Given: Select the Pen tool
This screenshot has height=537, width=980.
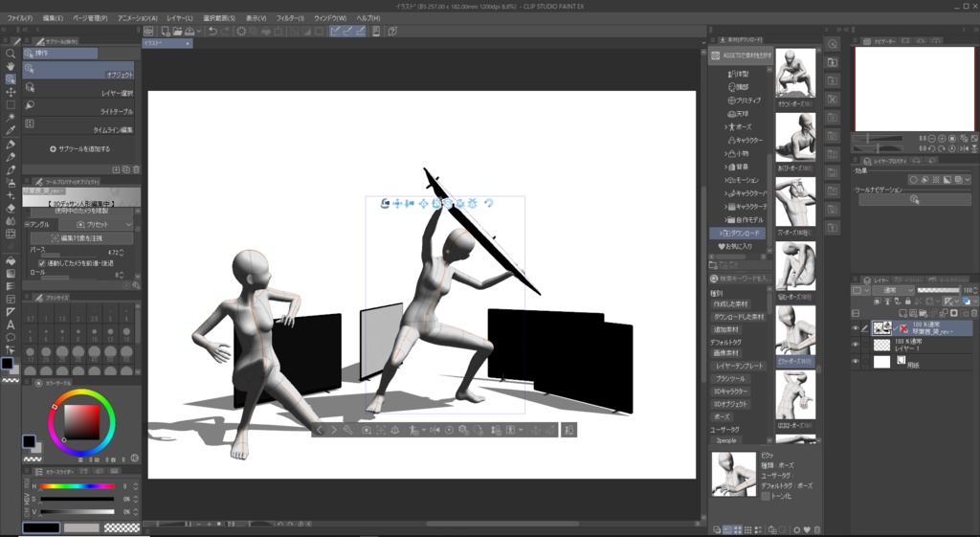Looking at the screenshot, I should tap(11, 145).
